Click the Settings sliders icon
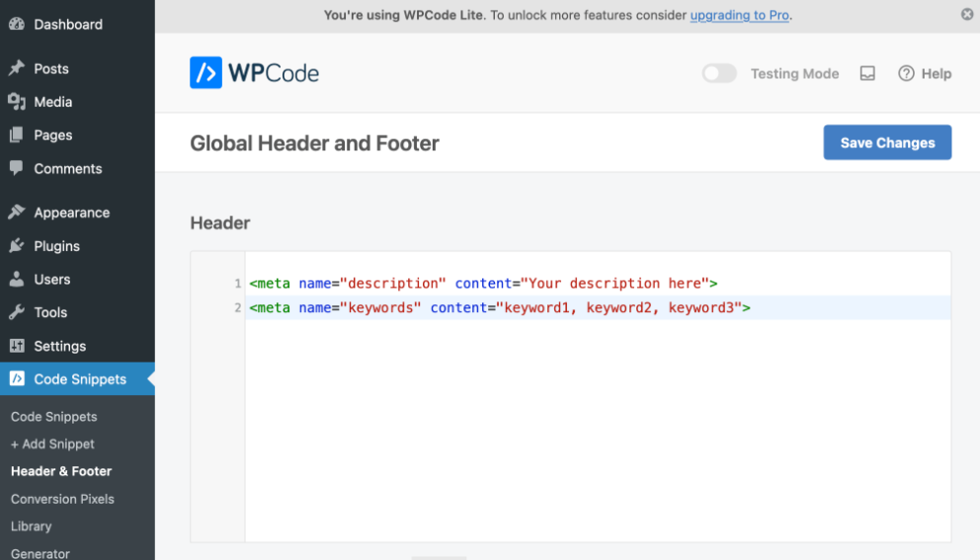Image resolution: width=980 pixels, height=560 pixels. coord(17,346)
